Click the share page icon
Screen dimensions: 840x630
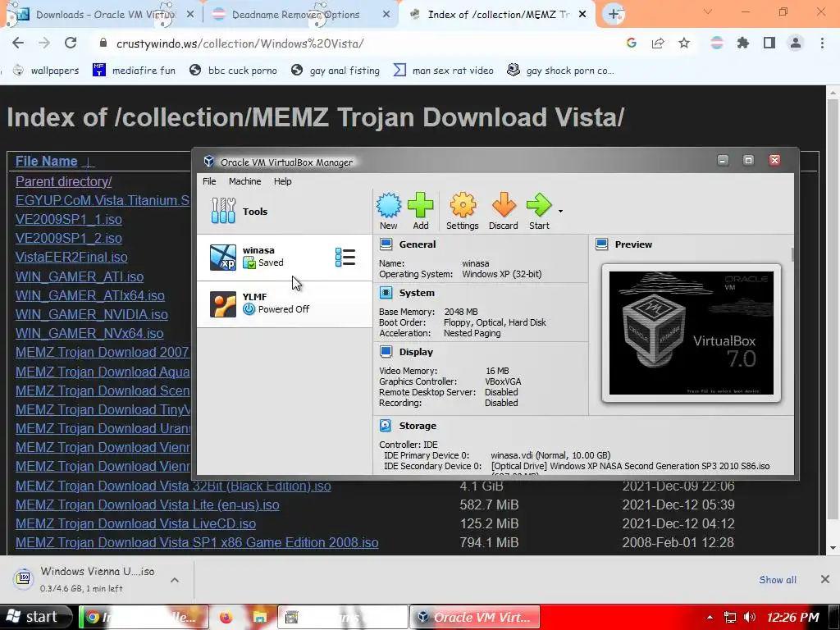(x=658, y=43)
